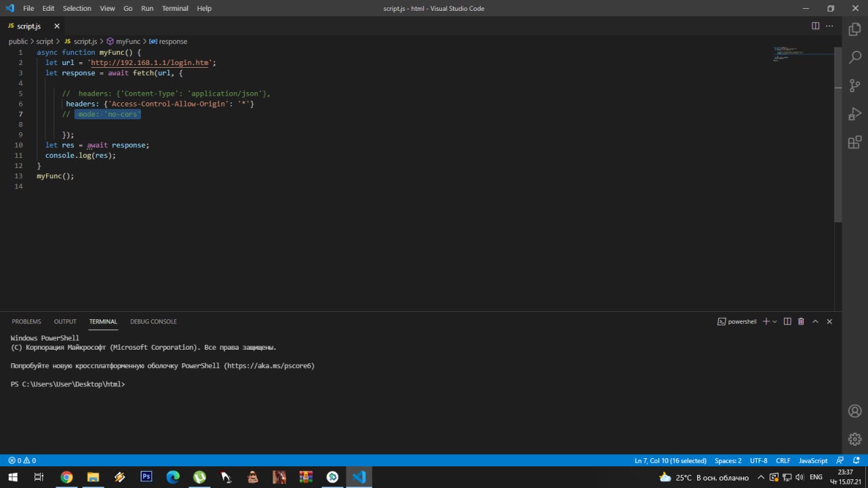Image resolution: width=868 pixels, height=488 pixels.
Task: Click the 'script' folder breadcrumb
Action: click(45, 41)
